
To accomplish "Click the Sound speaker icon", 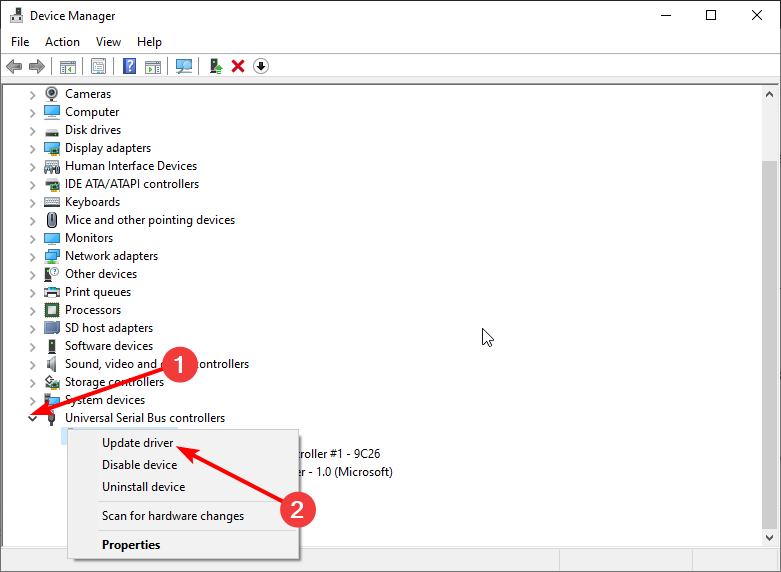I will 51,364.
